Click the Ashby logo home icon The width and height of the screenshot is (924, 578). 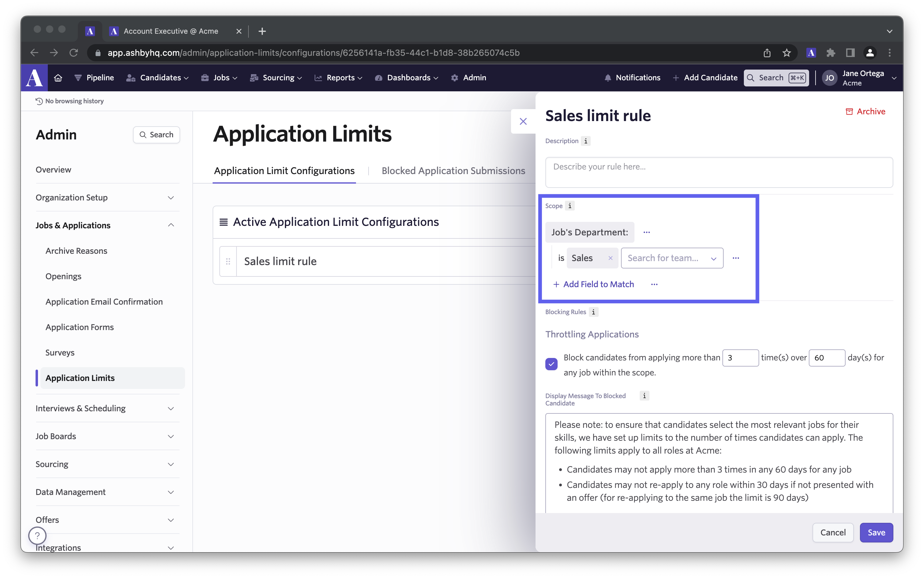click(34, 78)
